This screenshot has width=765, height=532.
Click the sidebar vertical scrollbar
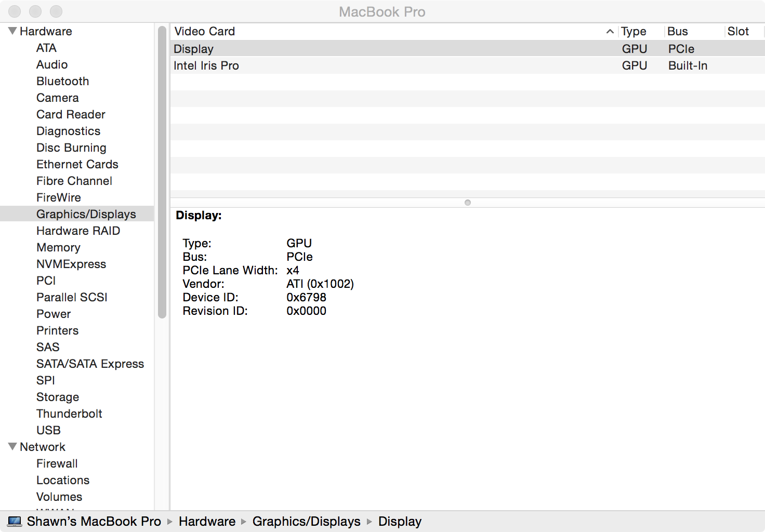(162, 171)
